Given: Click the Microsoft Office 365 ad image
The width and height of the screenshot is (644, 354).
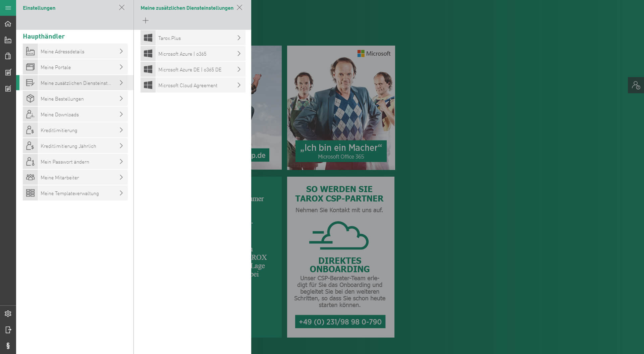Looking at the screenshot, I should [341, 108].
